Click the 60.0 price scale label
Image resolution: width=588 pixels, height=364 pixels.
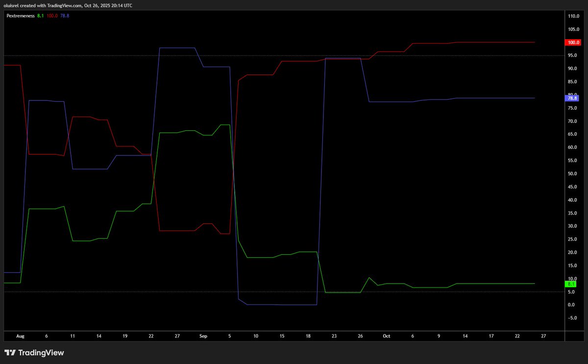[572, 147]
